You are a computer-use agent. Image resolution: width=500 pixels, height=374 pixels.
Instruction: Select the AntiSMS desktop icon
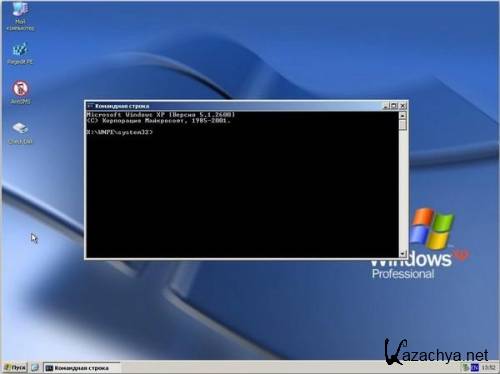point(20,92)
